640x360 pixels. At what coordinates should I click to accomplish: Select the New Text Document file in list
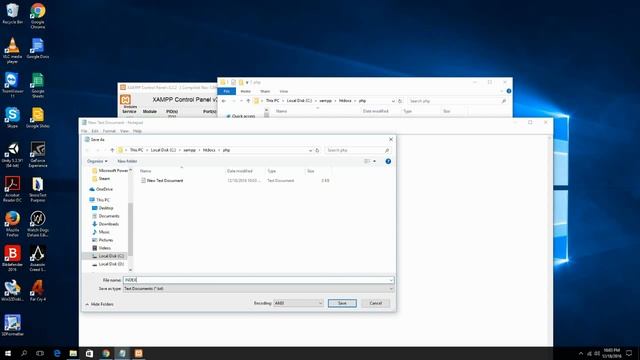pyautogui.click(x=165, y=180)
